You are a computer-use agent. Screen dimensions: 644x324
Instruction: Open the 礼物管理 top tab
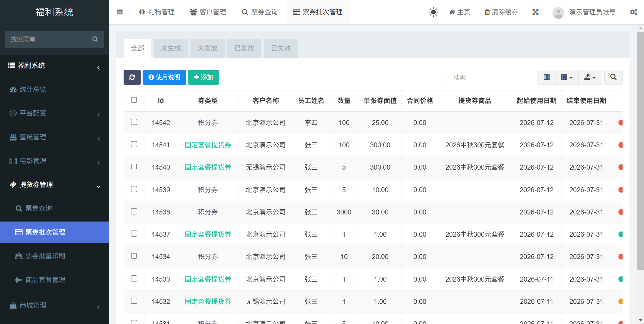[x=157, y=12]
